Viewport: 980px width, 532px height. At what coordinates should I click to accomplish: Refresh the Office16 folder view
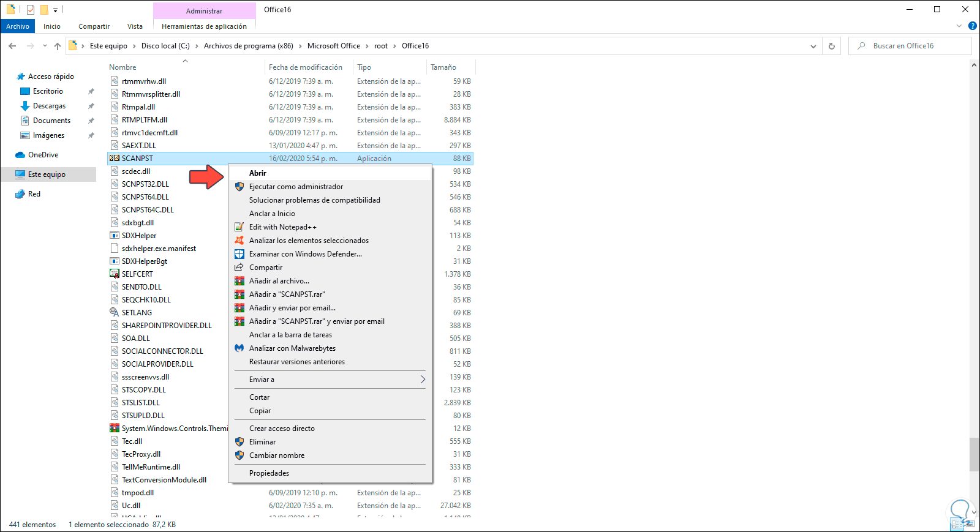(x=832, y=46)
